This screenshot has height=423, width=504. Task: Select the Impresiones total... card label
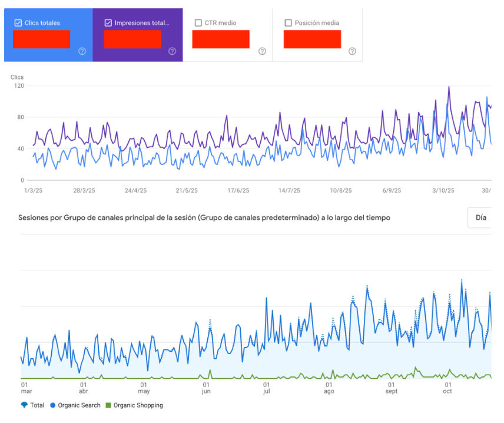142,23
